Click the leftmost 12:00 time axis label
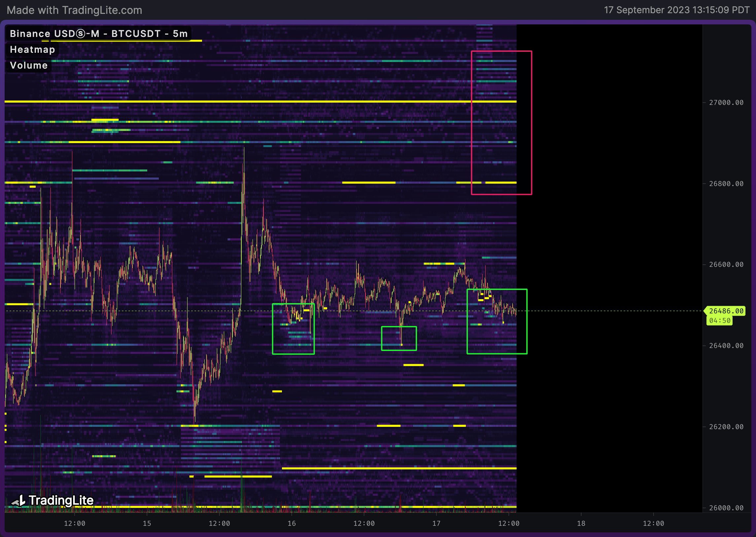This screenshot has width=756, height=537. point(74,523)
